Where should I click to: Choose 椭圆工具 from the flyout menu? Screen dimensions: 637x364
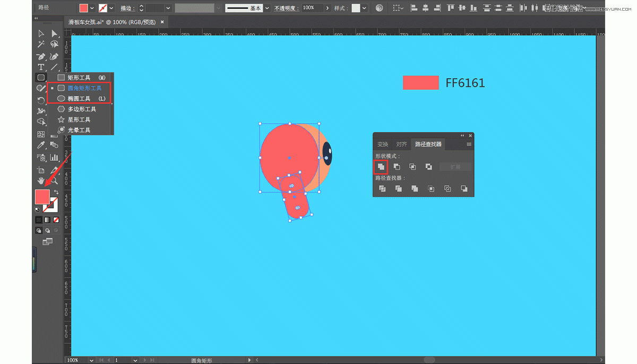(79, 99)
